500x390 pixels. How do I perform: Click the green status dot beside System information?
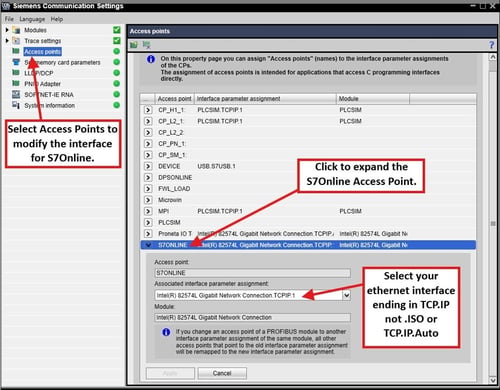coord(116,105)
